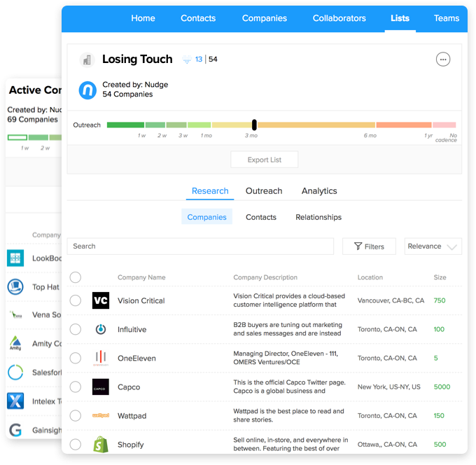The height and width of the screenshot is (465, 476).
Task: Open the Home tab
Action: [x=143, y=18]
